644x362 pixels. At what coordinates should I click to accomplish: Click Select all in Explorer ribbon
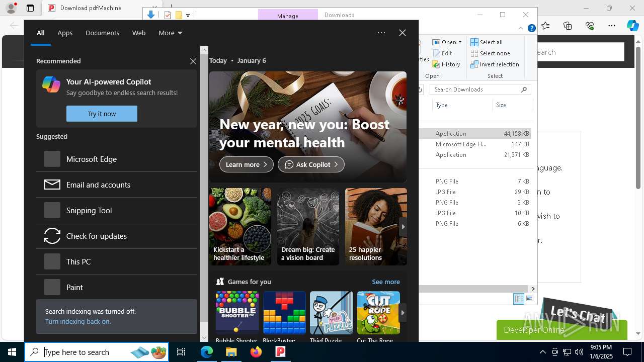[x=487, y=42]
